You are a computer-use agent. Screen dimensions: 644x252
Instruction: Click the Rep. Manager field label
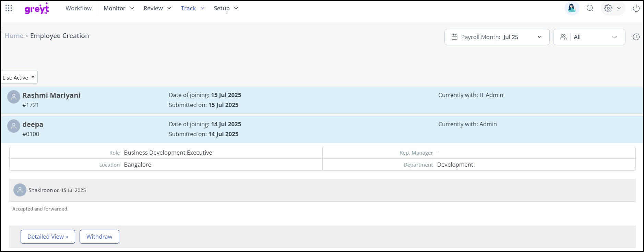(x=416, y=153)
